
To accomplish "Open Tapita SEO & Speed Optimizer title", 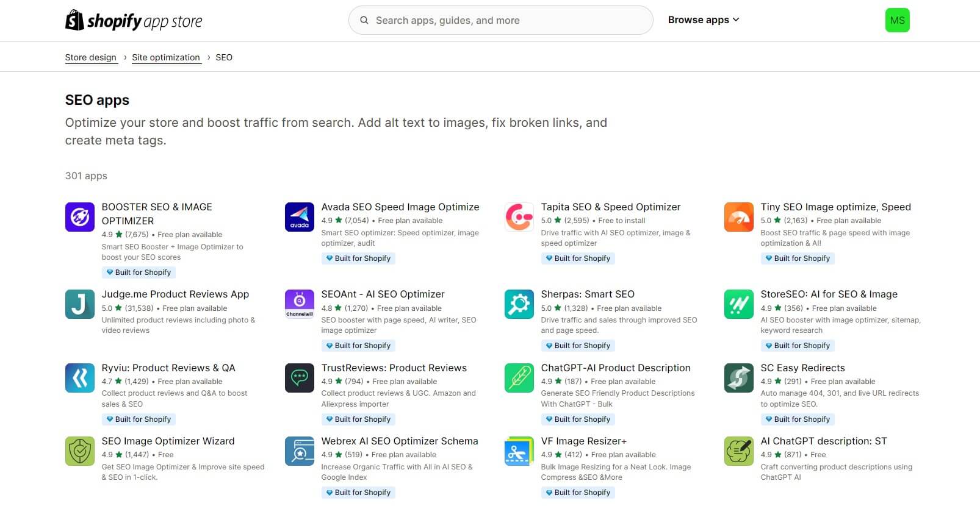I will 611,207.
